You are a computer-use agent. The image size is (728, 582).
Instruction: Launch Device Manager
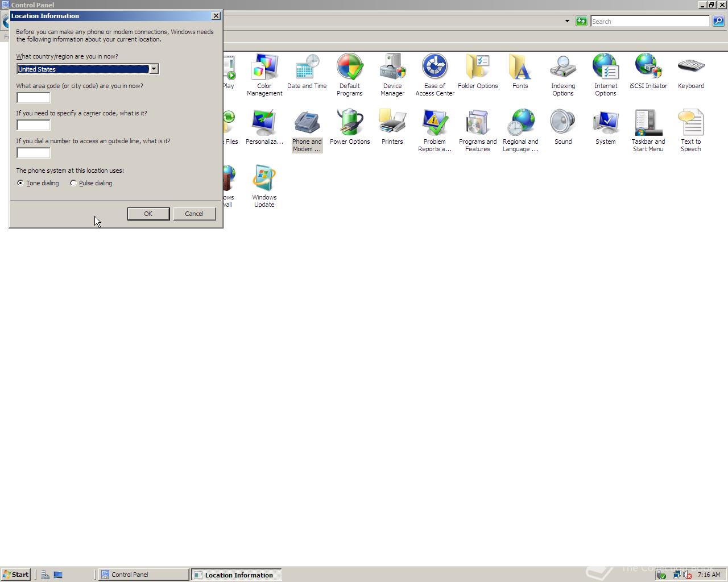(x=392, y=75)
